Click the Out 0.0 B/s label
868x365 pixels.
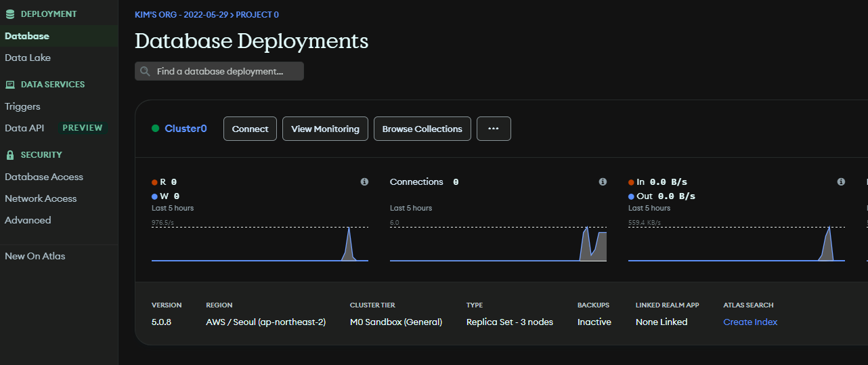(661, 196)
